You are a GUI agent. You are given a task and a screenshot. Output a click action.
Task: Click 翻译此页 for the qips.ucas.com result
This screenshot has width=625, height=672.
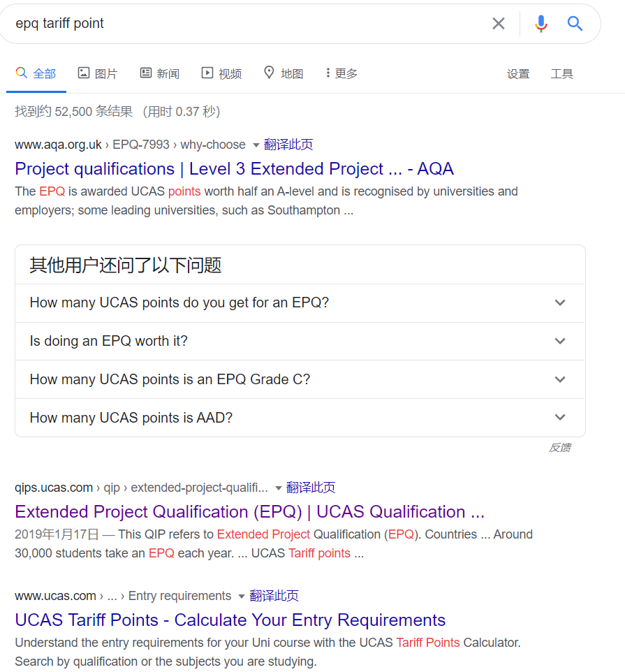click(x=311, y=488)
